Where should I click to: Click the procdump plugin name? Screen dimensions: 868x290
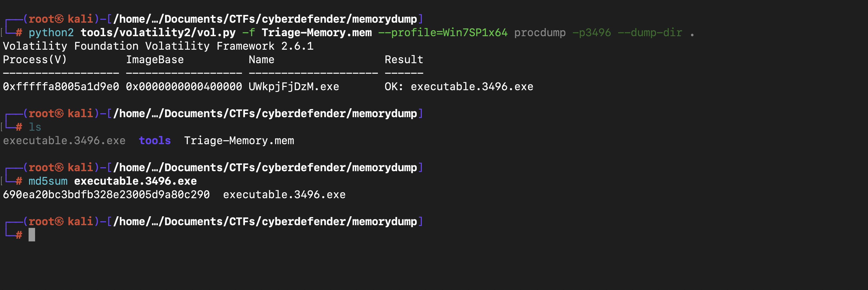pos(540,33)
